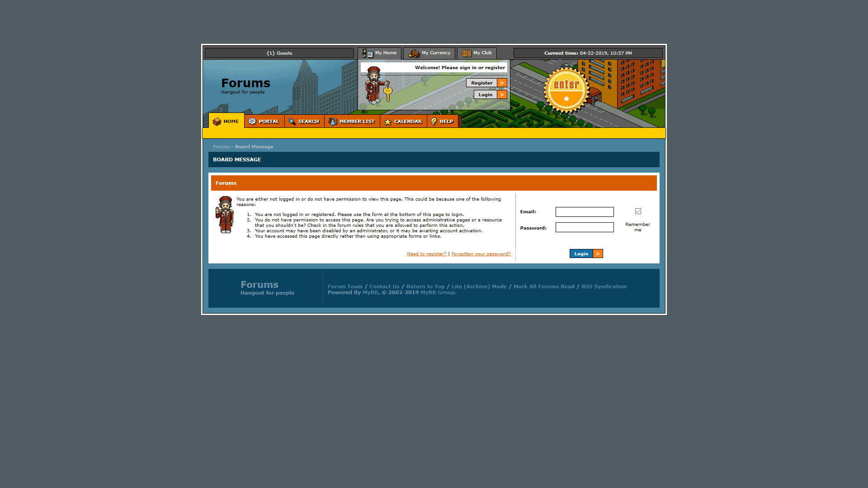The width and height of the screenshot is (868, 488).
Task: Click Forgotten your password link
Action: tap(481, 254)
